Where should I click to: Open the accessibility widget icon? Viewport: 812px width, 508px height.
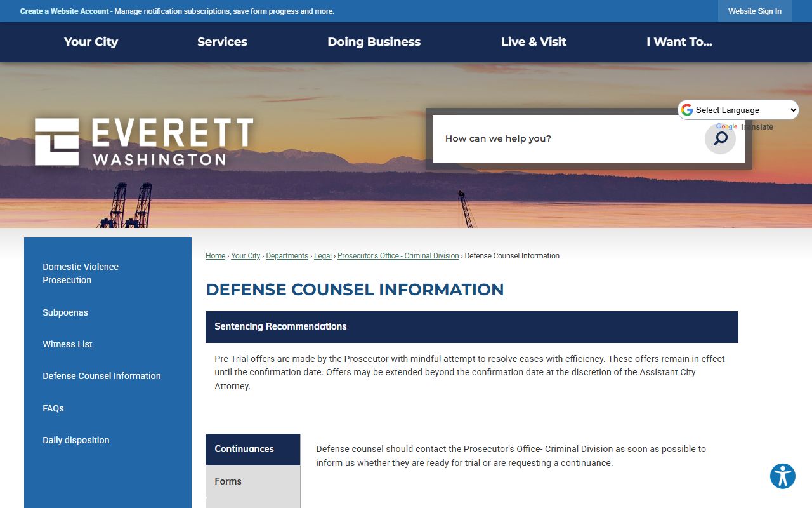click(x=783, y=476)
